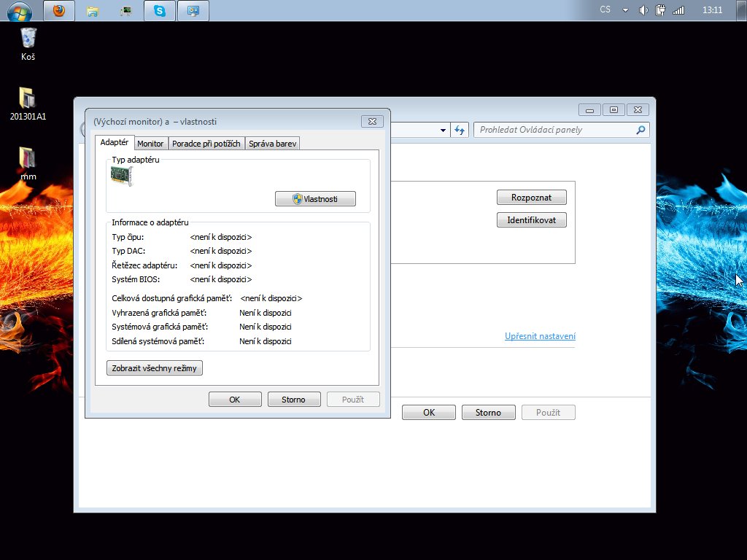Open the Upřesnit nastavení link

click(x=540, y=336)
